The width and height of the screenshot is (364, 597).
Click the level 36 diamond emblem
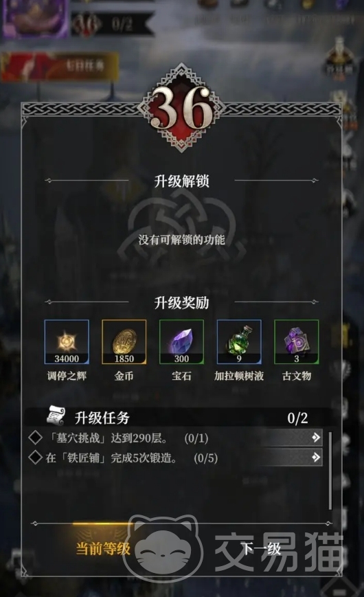pos(181,108)
